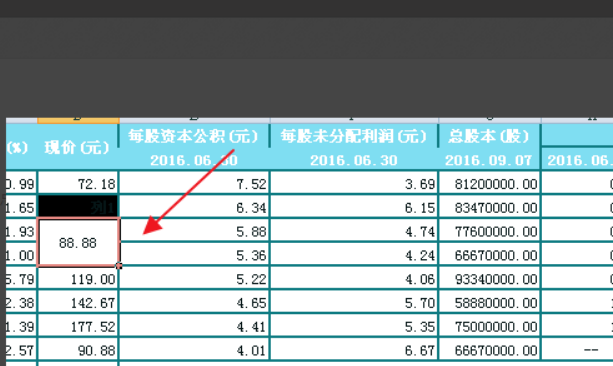Screen dimensions: 613x366
Task: Select 66670000.00 in the 5.36 row
Action: coord(489,255)
